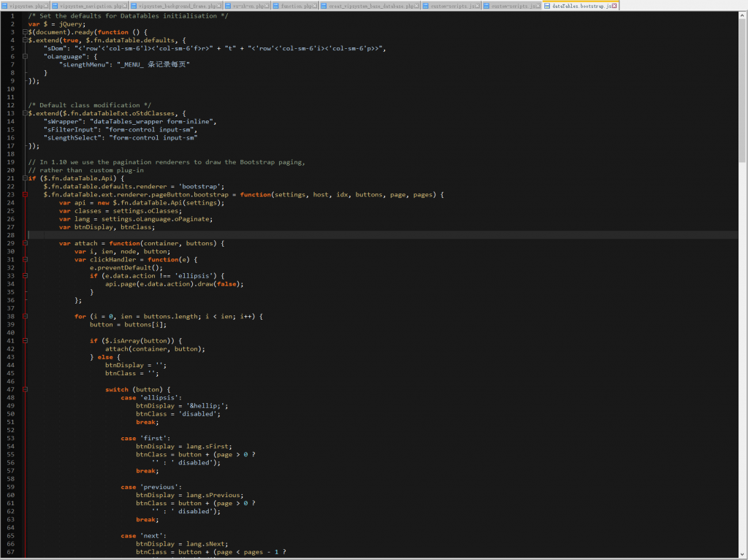The width and height of the screenshot is (748, 560).
Task: Click lang.sNext in the code
Action: point(205,544)
